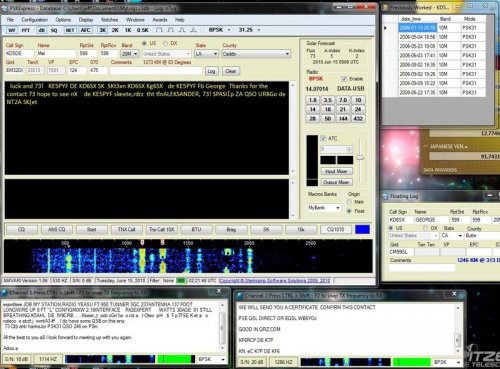The width and height of the screenshot is (500, 369).
Task: Click the Clear button
Action: [x=230, y=71]
